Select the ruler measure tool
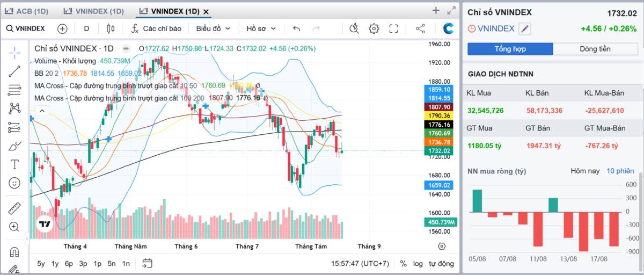 point(14,208)
